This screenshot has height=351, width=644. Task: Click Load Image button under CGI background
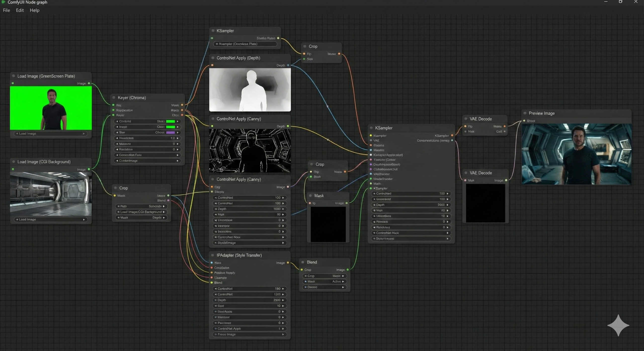pos(50,219)
